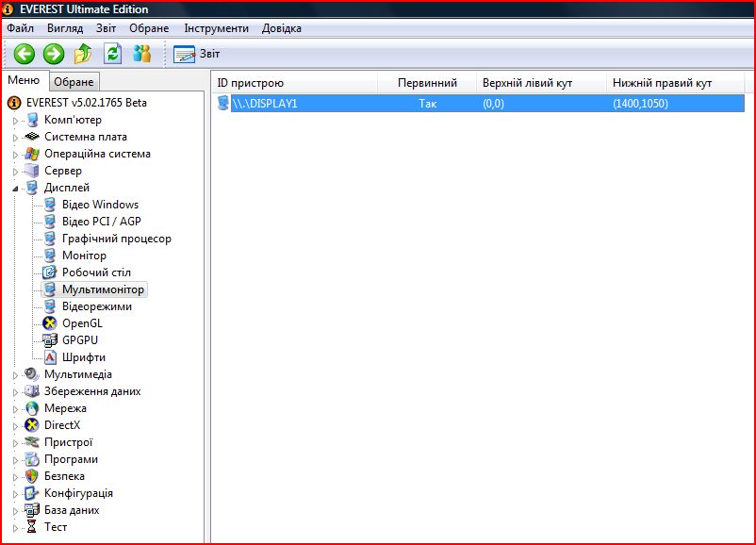Open the Довідка menu

coord(282,28)
